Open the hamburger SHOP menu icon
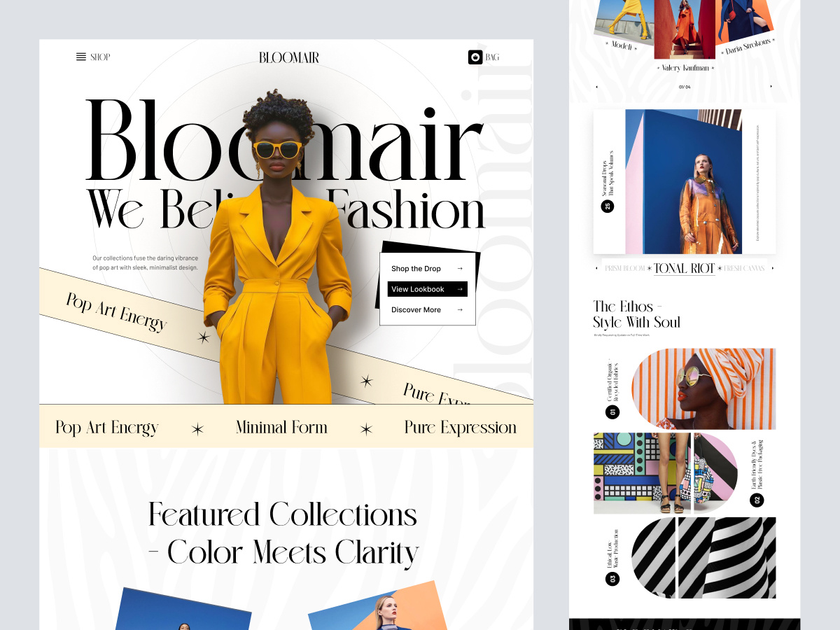The width and height of the screenshot is (840, 630). click(x=81, y=57)
